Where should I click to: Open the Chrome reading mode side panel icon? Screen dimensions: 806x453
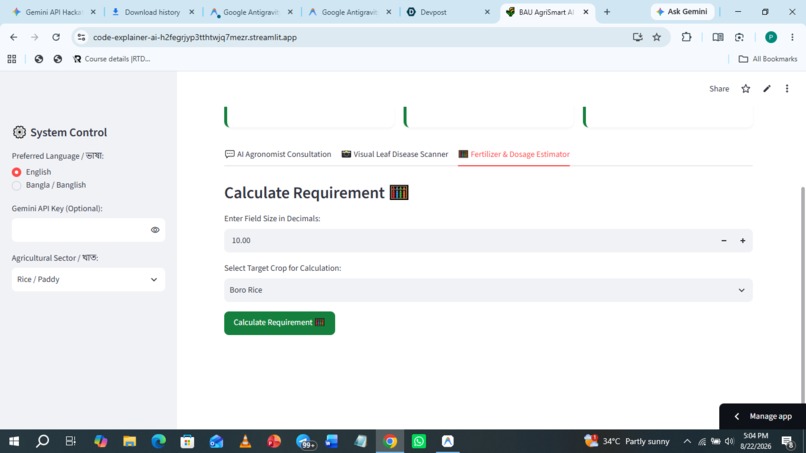[x=718, y=37]
